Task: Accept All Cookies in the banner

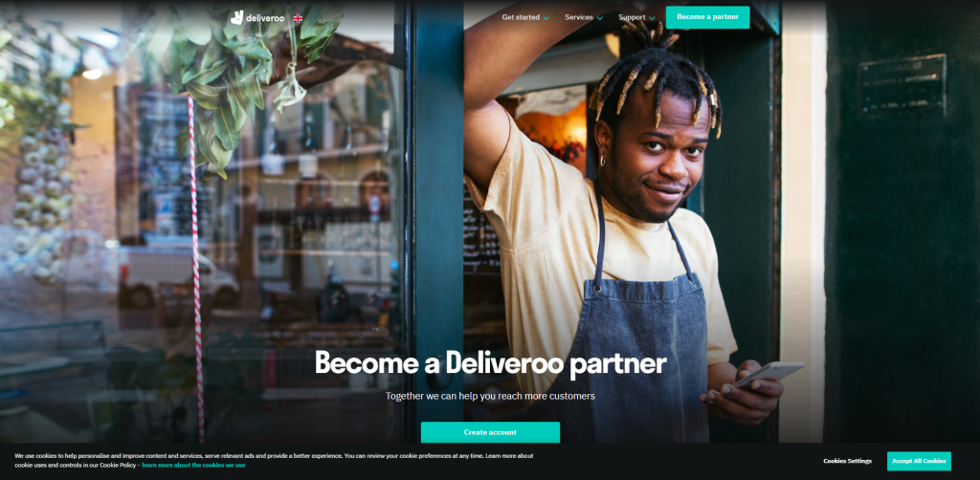Action: click(919, 461)
